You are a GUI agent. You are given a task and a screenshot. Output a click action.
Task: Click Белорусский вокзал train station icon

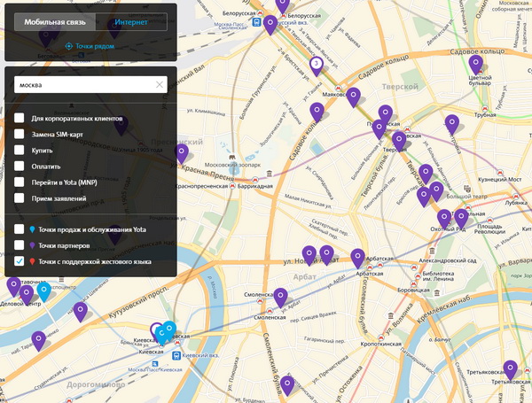[256, 22]
